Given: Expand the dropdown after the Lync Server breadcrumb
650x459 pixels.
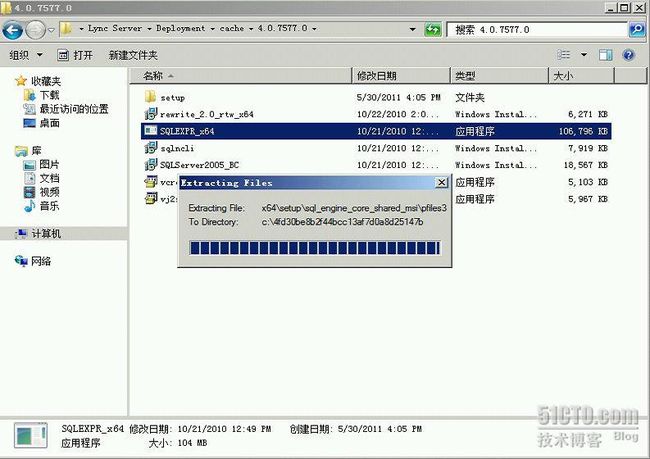Looking at the screenshot, I should tap(149, 29).
